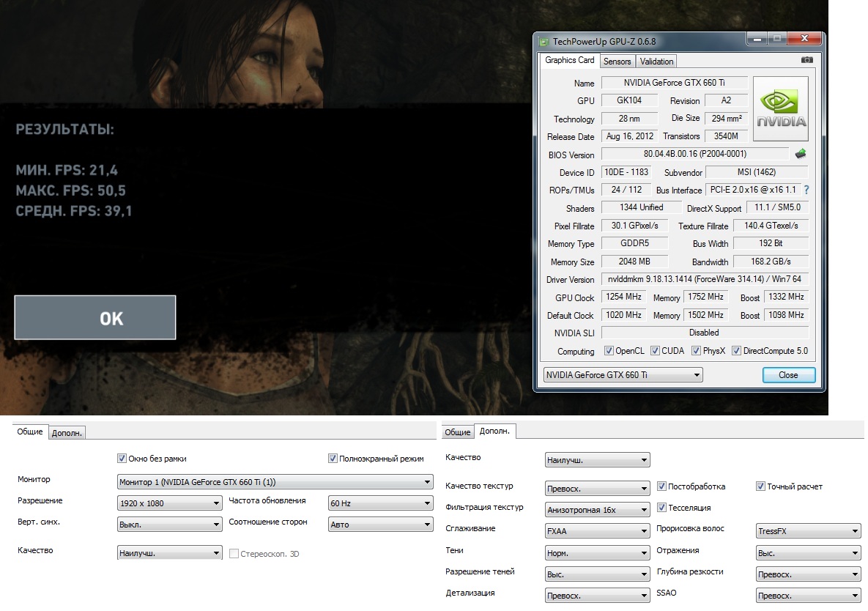Toggle the OpenCL checkbox

point(609,351)
